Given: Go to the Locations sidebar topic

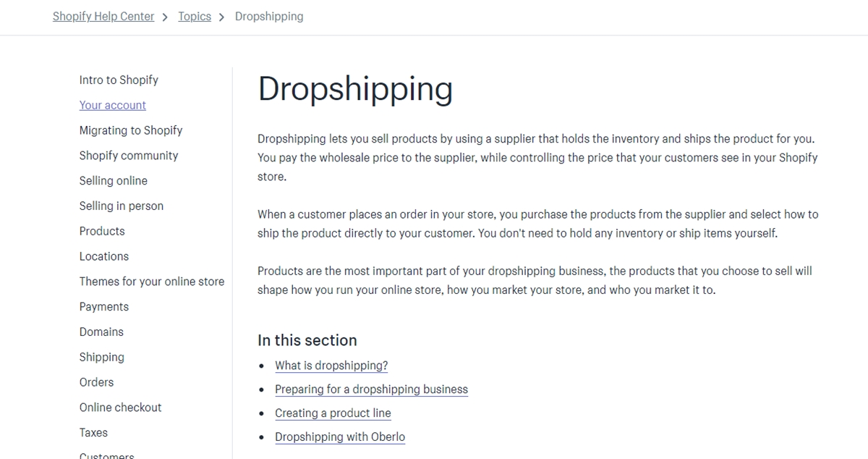Looking at the screenshot, I should tap(103, 256).
